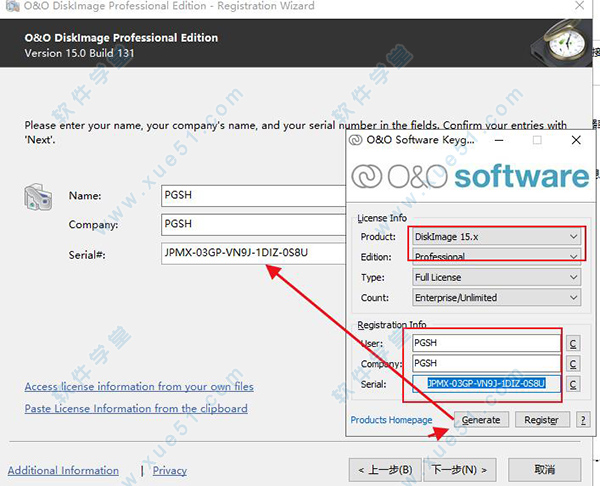Close the Registration Wizard window

pos(580,5)
